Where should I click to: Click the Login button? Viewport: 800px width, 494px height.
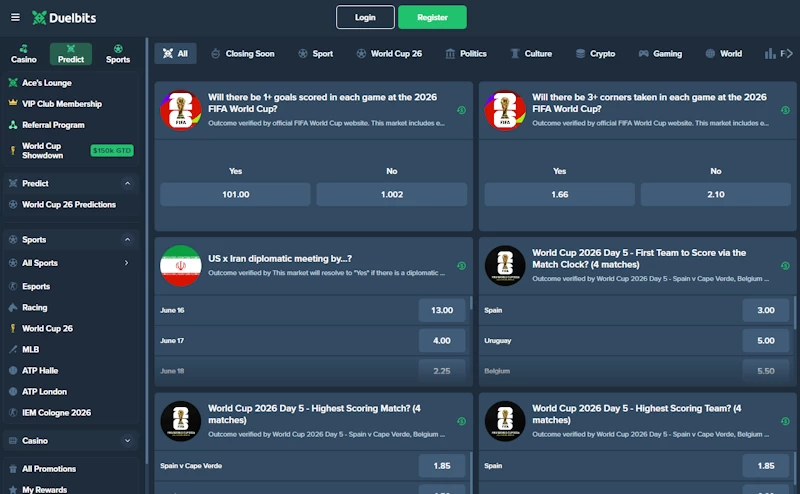point(365,17)
